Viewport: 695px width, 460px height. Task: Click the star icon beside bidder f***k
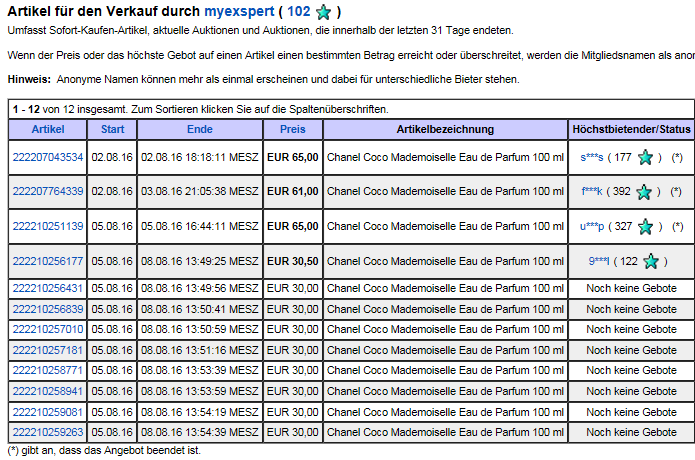(x=644, y=192)
